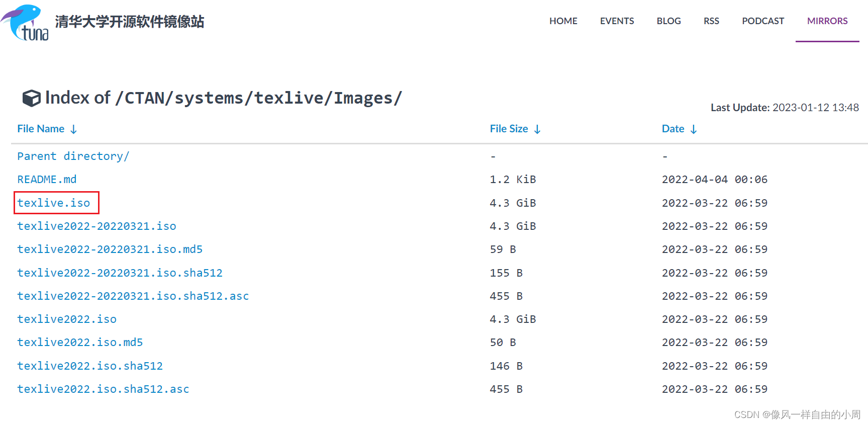
Task: Open the RSS navigation item
Action: tap(711, 21)
